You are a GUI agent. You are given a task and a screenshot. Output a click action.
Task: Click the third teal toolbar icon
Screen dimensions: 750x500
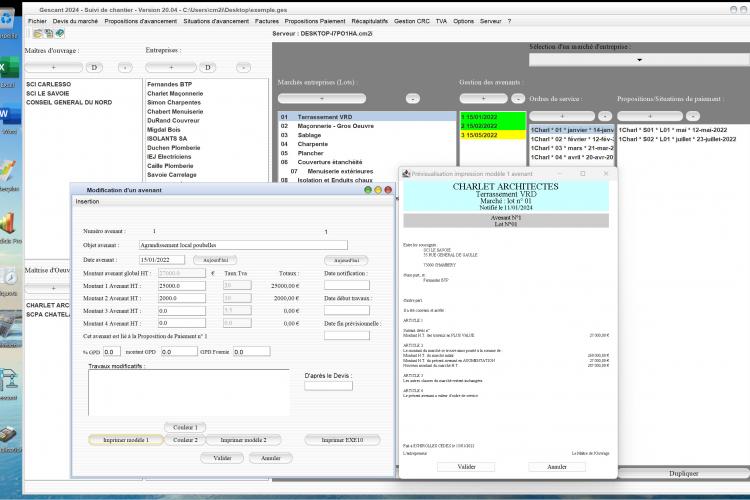(x=60, y=33)
